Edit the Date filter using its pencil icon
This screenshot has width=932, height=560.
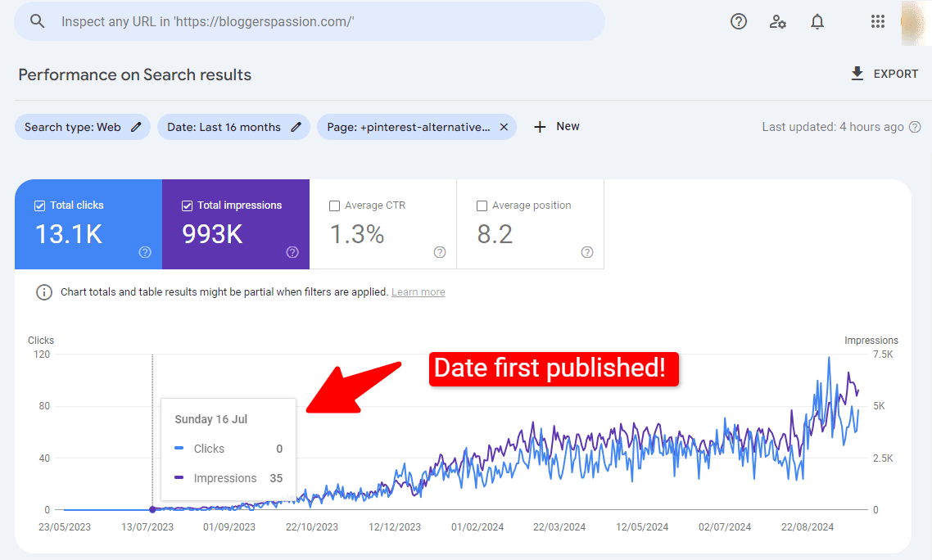coord(296,126)
